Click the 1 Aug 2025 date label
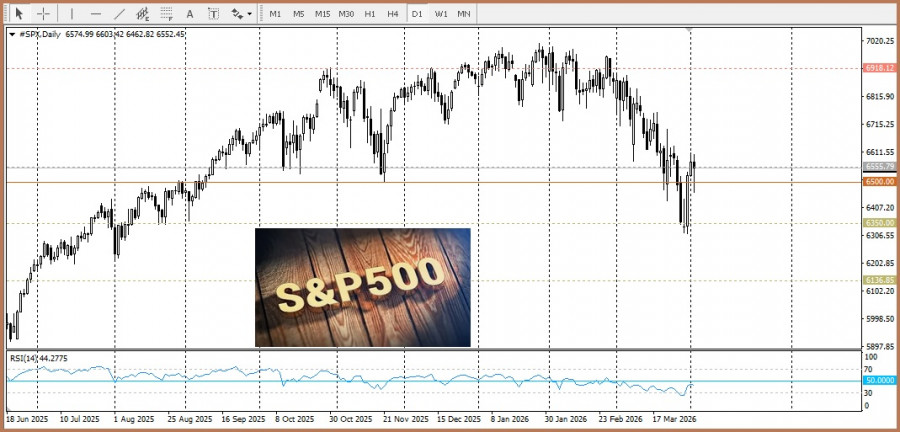The height and width of the screenshot is (432, 900). coord(134,419)
